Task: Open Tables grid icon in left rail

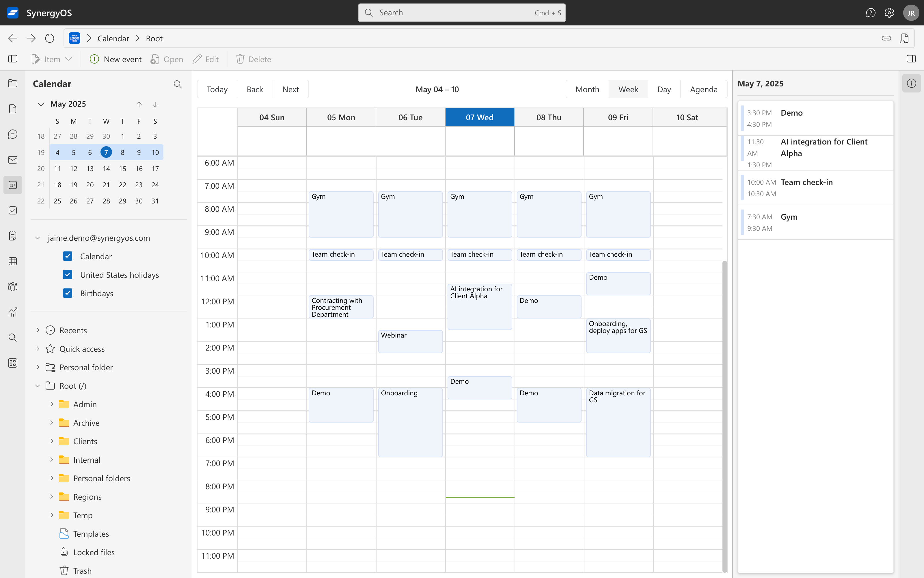Action: click(13, 262)
